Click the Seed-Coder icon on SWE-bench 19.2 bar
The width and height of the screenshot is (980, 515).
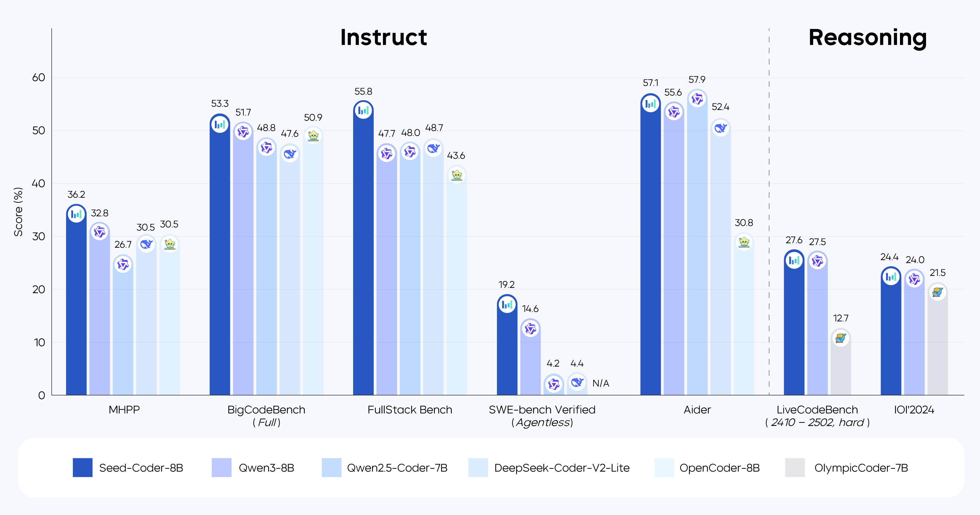[x=507, y=304]
